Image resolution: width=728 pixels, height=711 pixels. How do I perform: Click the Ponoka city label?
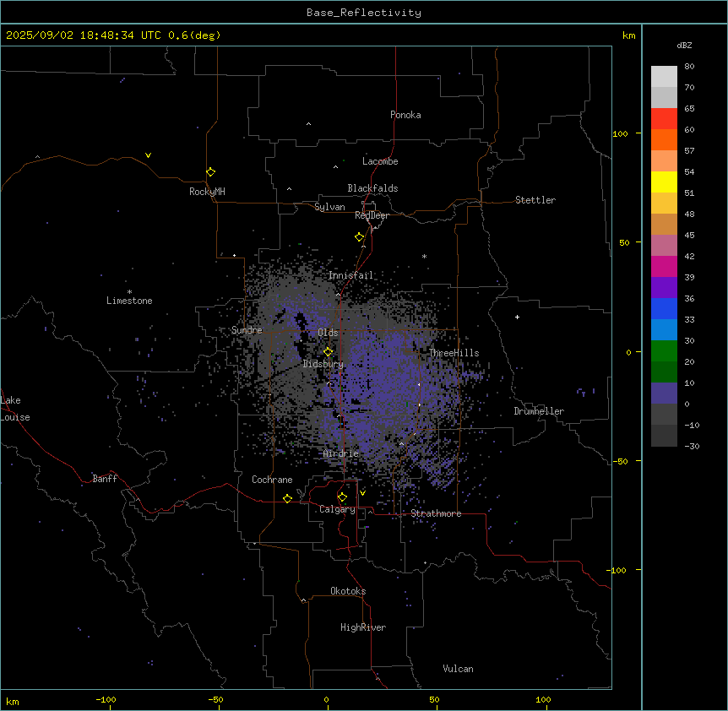[405, 115]
